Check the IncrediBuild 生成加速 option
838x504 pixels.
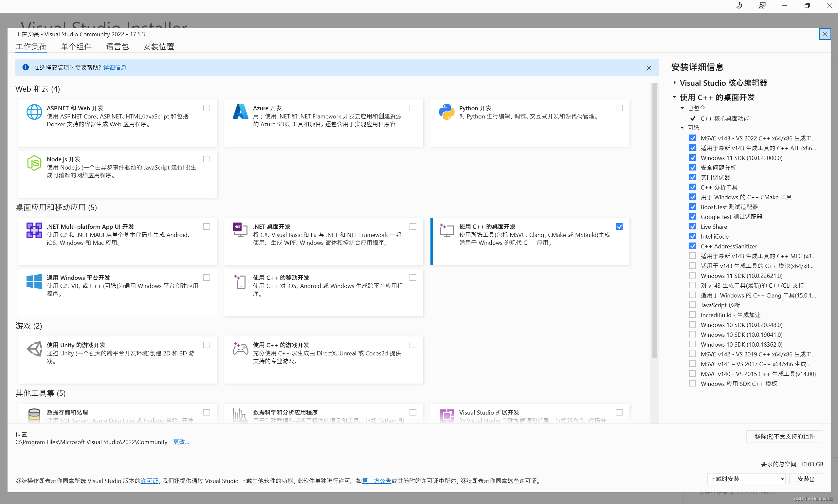pyautogui.click(x=692, y=315)
